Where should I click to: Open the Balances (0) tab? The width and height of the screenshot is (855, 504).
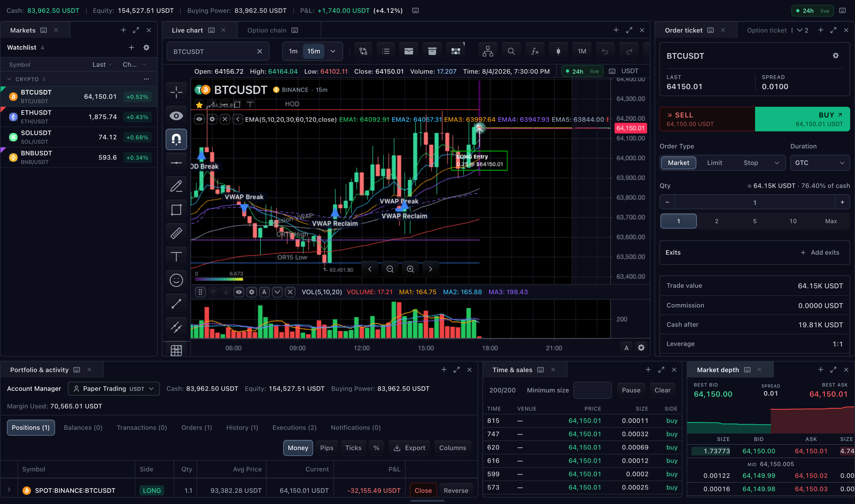click(x=83, y=427)
